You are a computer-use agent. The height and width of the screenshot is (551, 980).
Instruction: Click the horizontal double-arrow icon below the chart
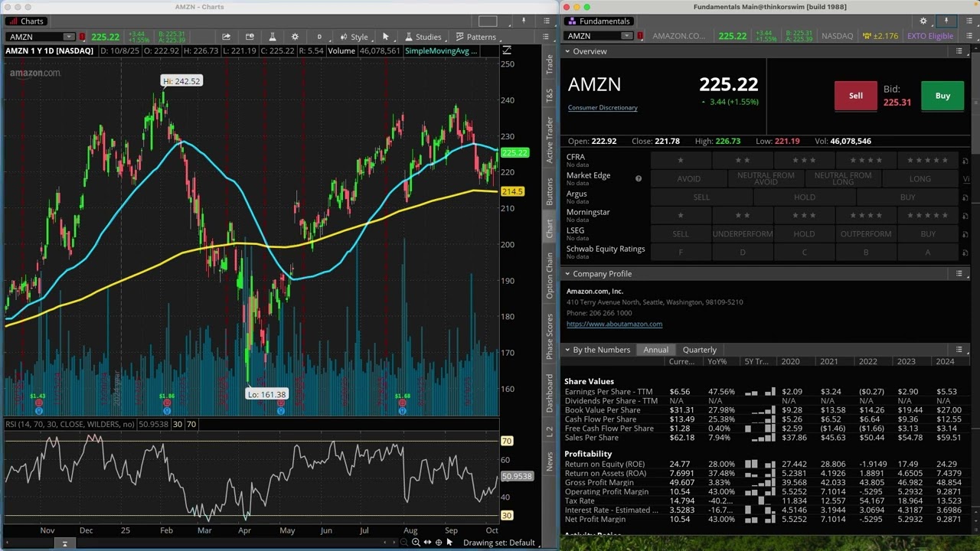click(427, 543)
